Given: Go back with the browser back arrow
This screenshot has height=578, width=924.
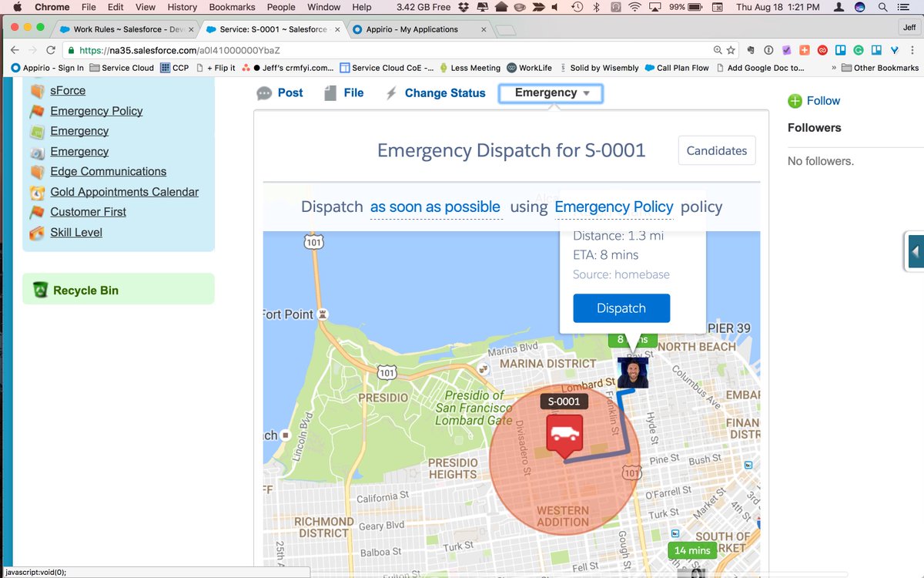Looking at the screenshot, I should point(15,50).
